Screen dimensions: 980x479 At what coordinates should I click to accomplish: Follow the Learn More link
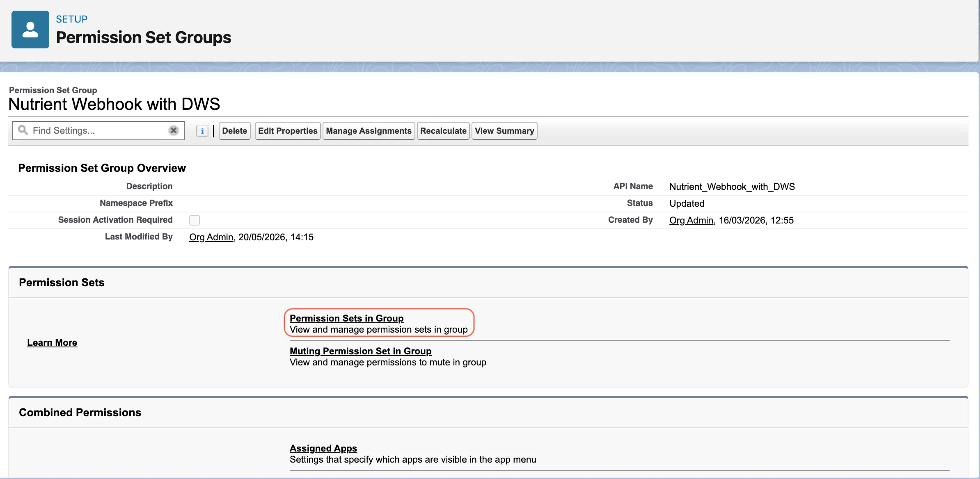click(x=52, y=342)
